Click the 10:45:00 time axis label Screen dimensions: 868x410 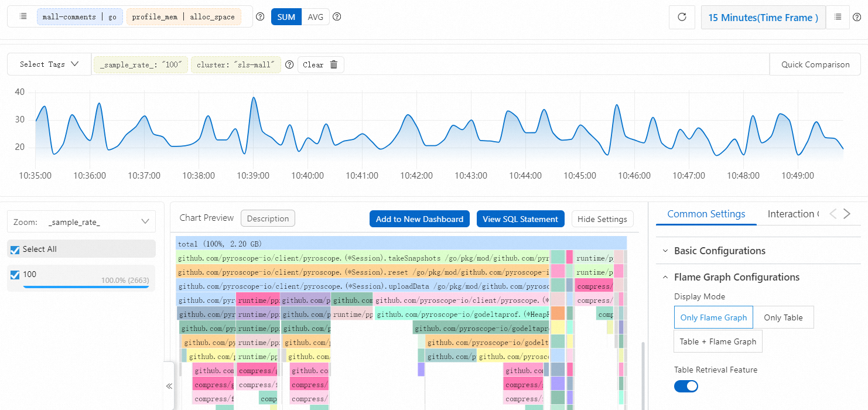[x=580, y=175]
